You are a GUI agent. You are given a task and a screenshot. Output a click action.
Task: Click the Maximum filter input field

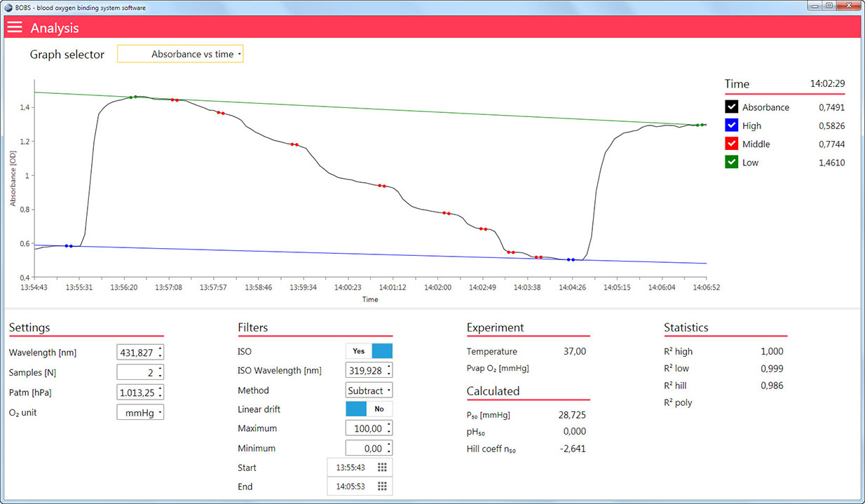pos(369,428)
